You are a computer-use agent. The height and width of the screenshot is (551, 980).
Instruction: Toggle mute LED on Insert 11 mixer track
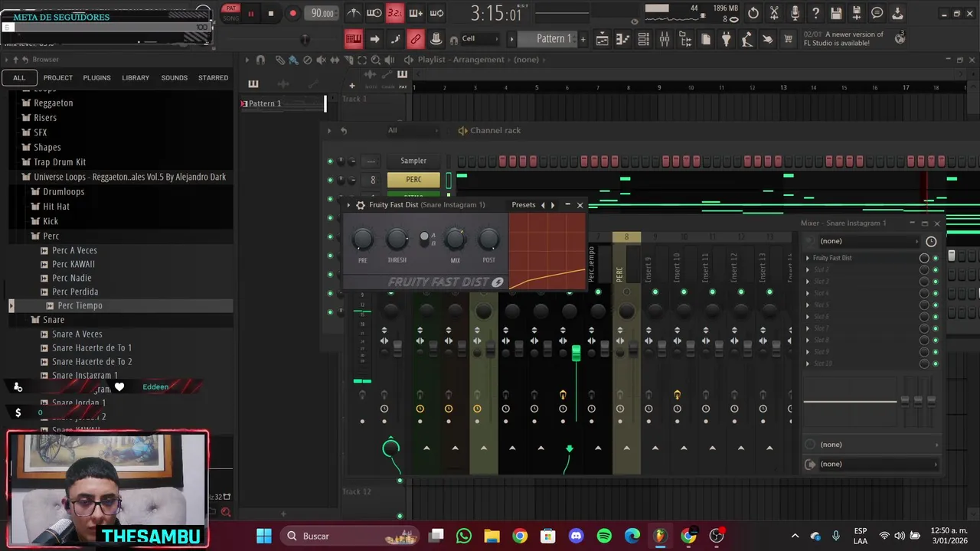[712, 292]
